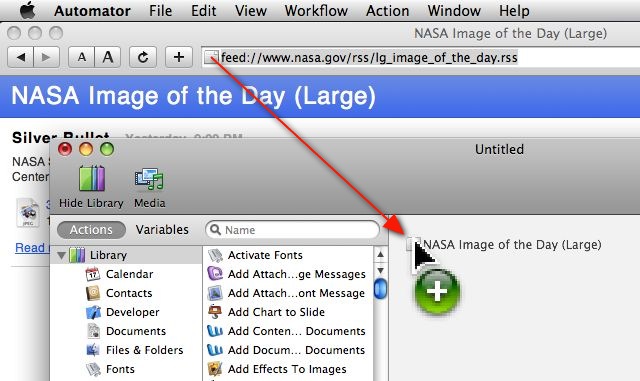Viewport: 640px width, 381px height.
Task: Switch to the Variables tab
Action: tap(162, 230)
